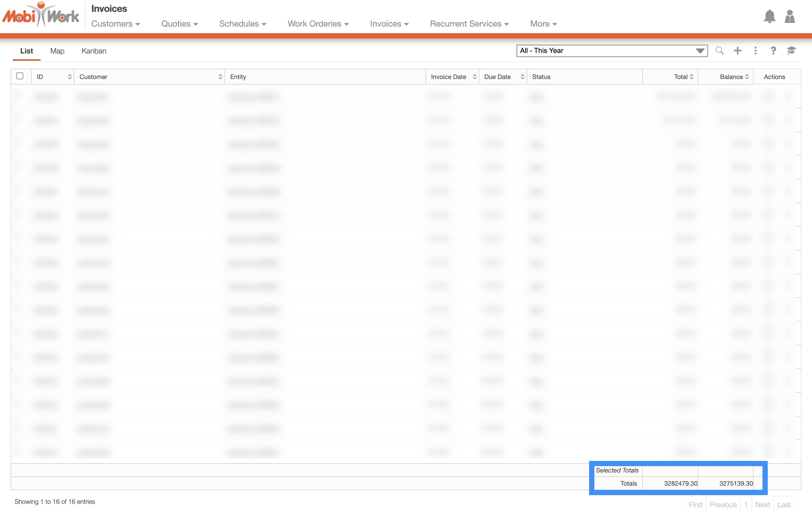Open the More menu
The height and width of the screenshot is (512, 812).
[x=543, y=24]
